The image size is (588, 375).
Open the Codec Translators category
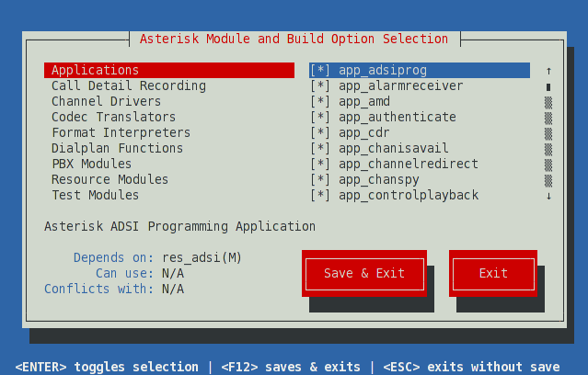113,118
